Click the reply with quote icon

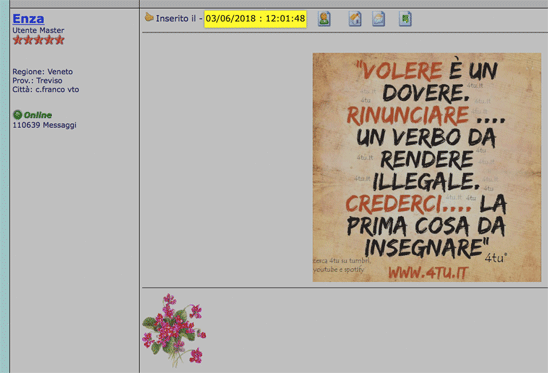(378, 19)
